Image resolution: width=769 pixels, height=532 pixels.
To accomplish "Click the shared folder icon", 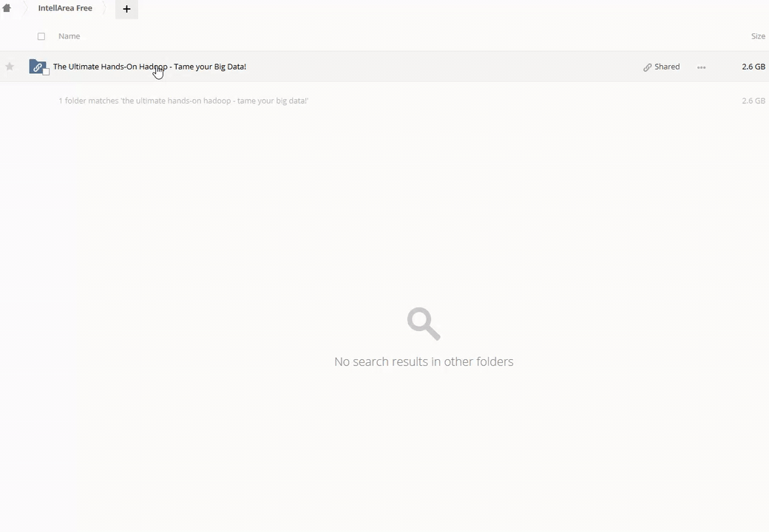I will point(38,66).
